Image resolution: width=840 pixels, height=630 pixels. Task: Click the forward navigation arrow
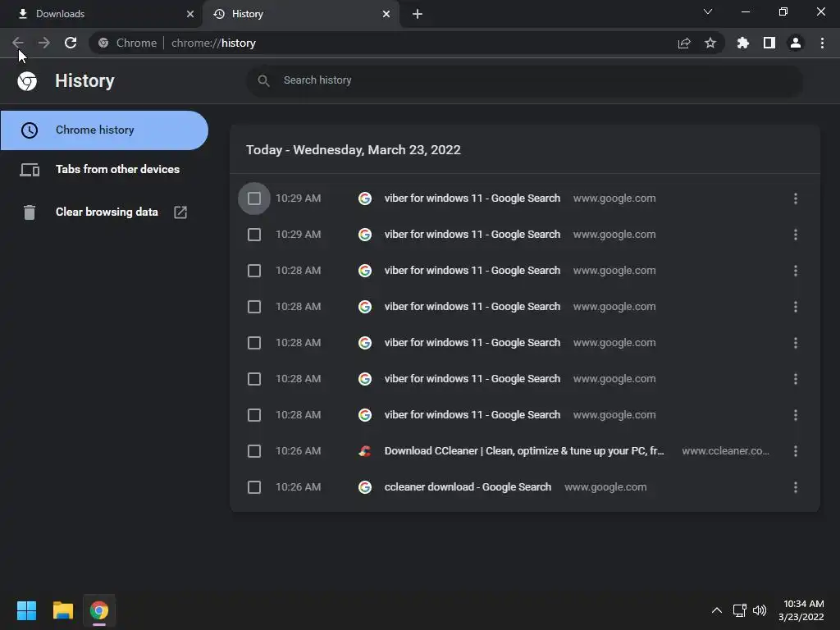pos(44,43)
